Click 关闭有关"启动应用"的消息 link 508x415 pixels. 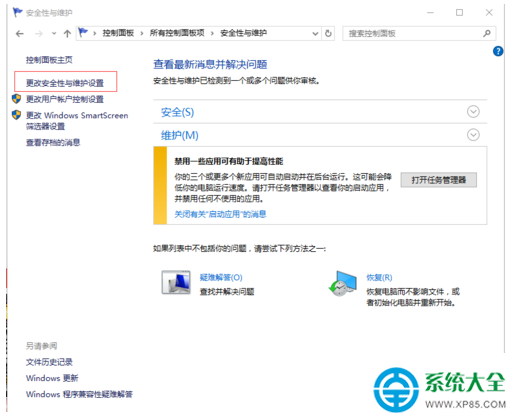220,214
